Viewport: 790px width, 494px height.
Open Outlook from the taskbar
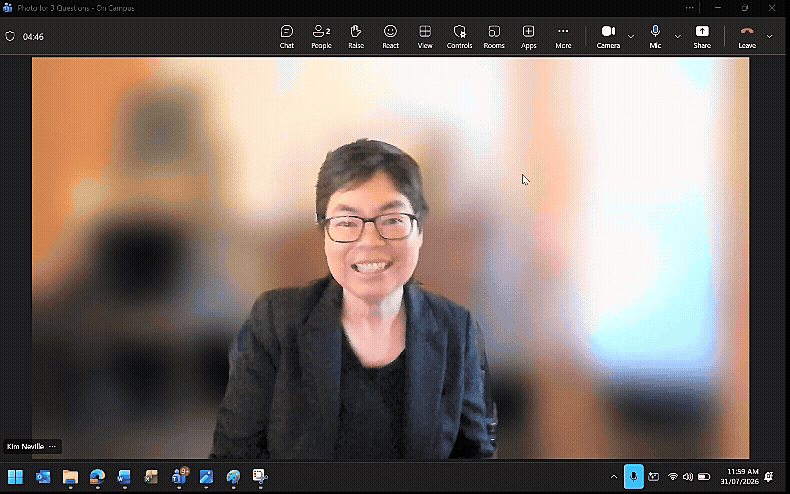pos(43,476)
